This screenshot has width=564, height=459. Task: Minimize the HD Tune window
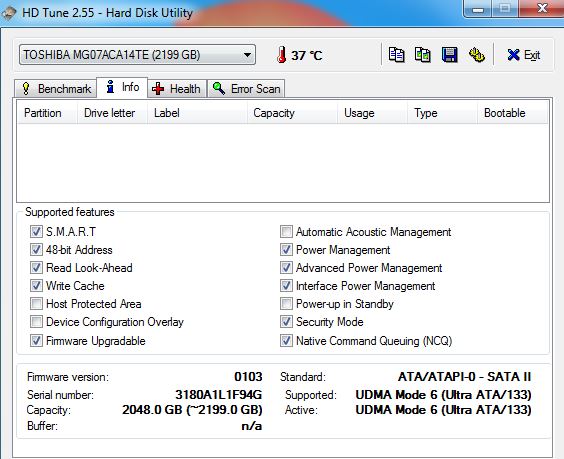pos(478,8)
